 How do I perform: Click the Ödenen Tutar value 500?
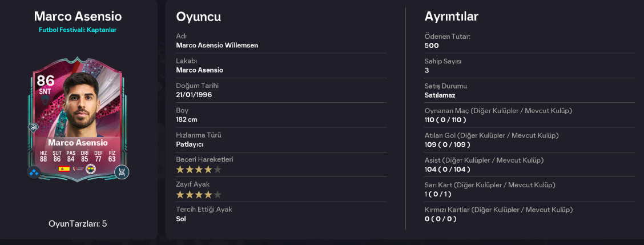click(432, 45)
